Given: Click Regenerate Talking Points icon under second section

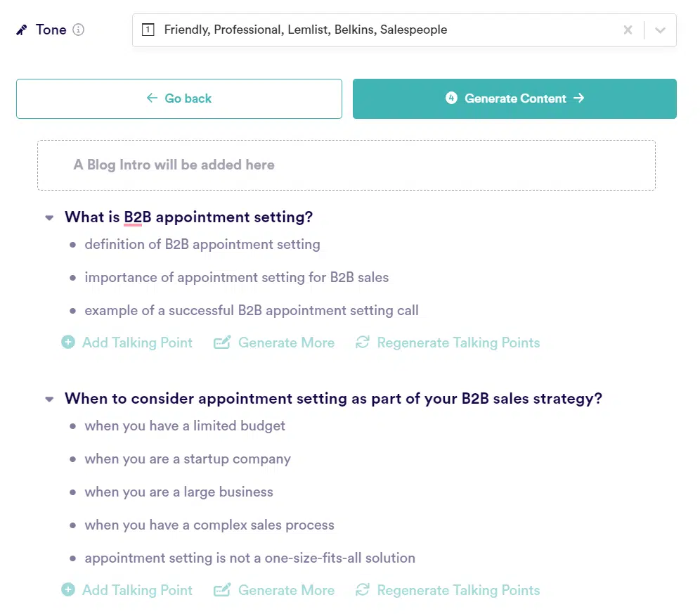Looking at the screenshot, I should click(363, 590).
